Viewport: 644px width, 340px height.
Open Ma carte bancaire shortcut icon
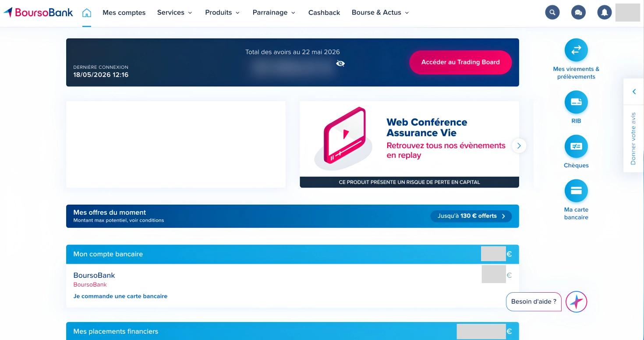[x=576, y=191]
